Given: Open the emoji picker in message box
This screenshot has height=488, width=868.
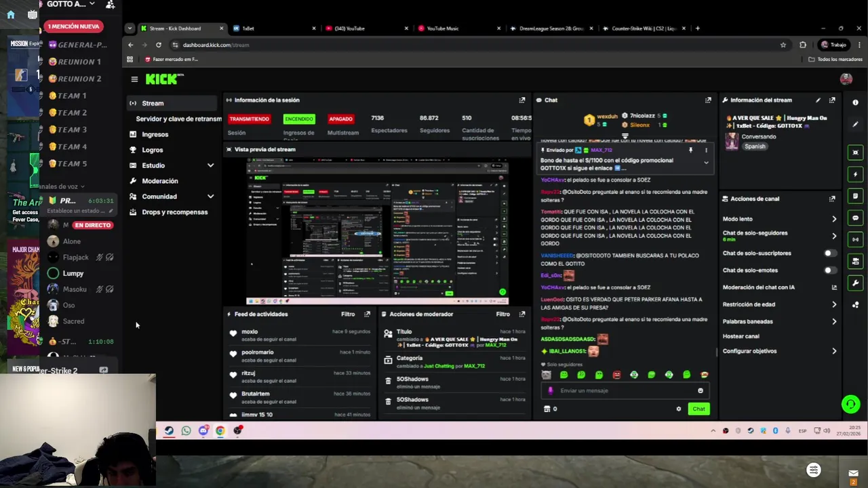Looking at the screenshot, I should pos(701,390).
